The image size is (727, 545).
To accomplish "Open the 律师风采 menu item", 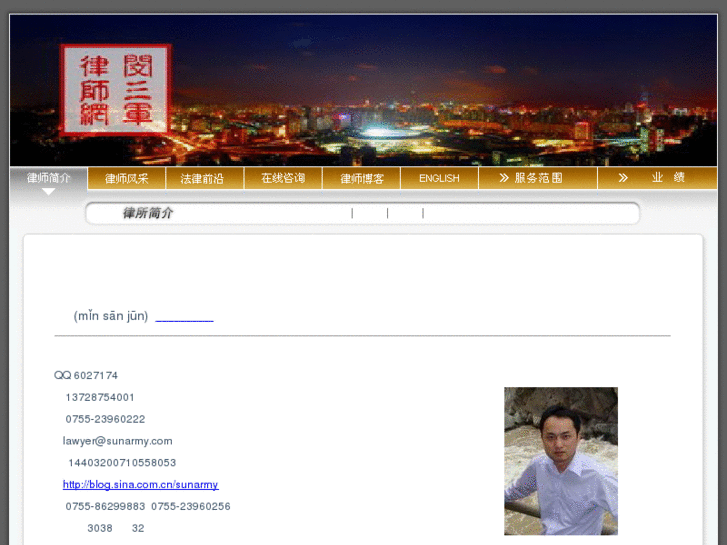I will click(127, 179).
